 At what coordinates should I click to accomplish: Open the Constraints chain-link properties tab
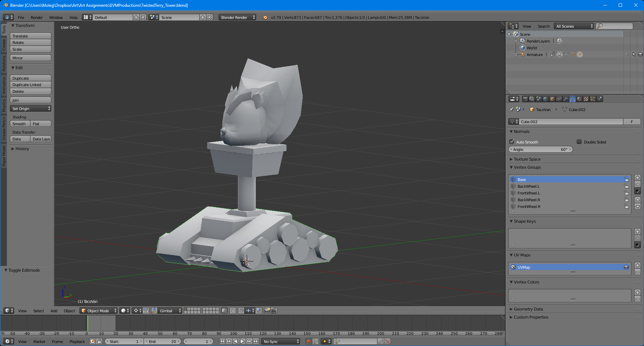click(559, 99)
